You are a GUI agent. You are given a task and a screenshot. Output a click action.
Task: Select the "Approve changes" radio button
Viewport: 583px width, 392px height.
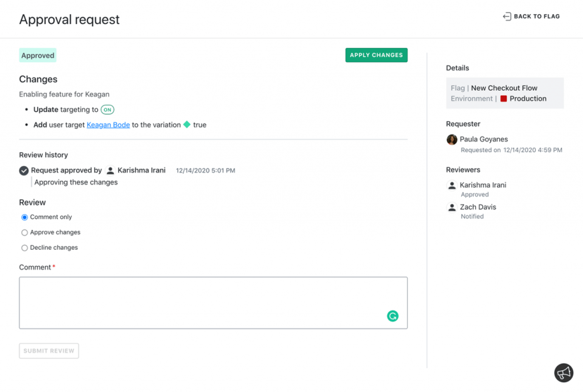[25, 232]
